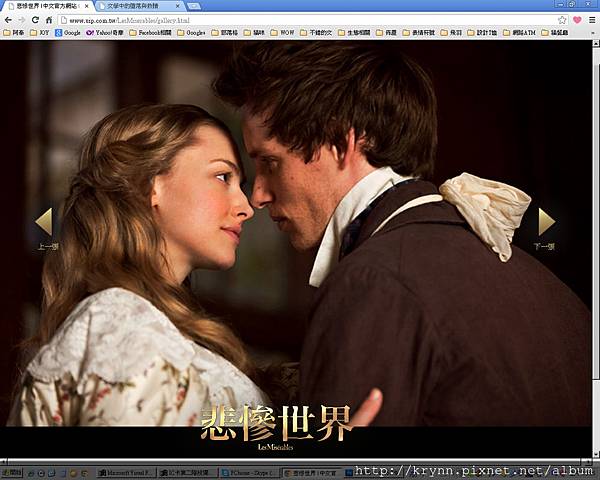Open the 表情符號 bookmark folder
This screenshot has width=600, height=480.
coord(419,33)
